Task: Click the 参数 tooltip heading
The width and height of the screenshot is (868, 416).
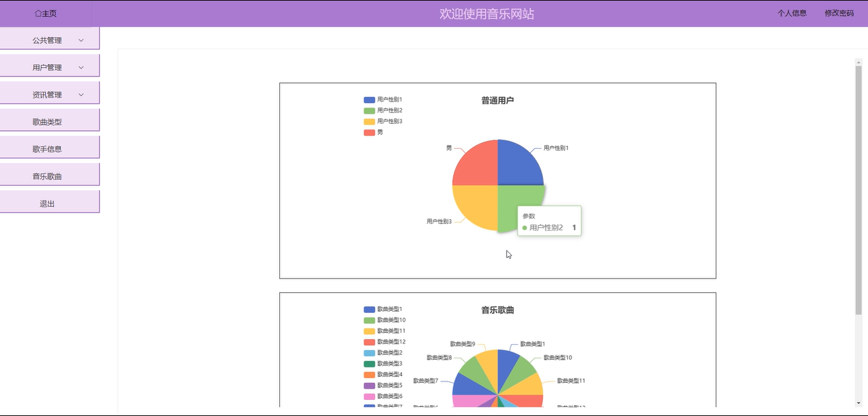Action: click(x=528, y=216)
